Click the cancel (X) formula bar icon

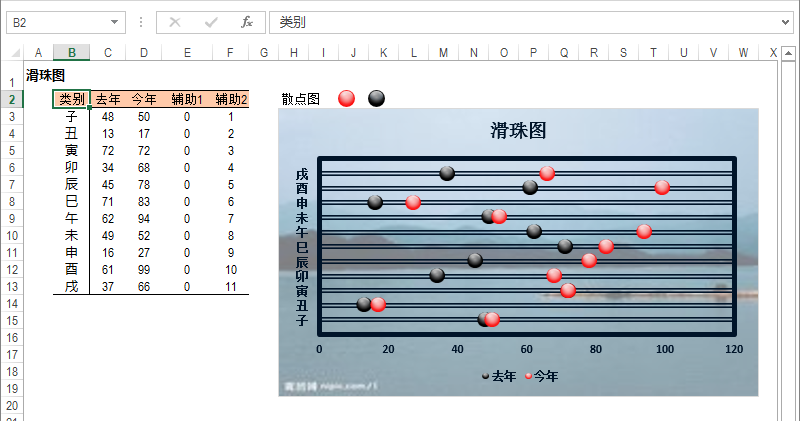click(x=175, y=22)
